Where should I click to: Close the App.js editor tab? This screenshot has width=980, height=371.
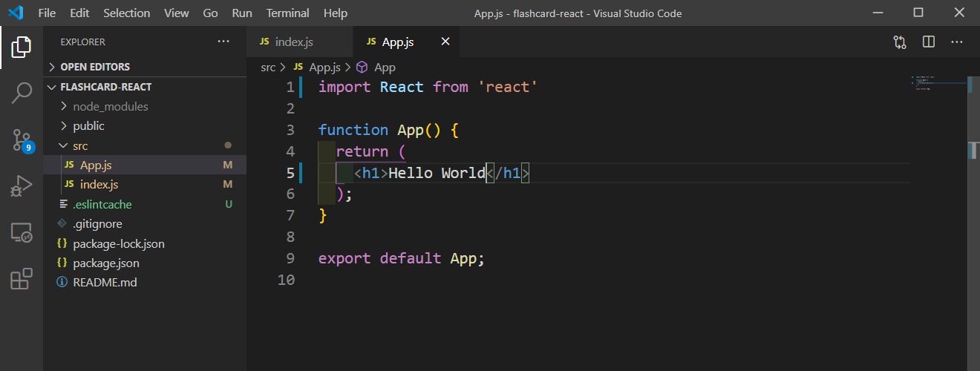point(445,42)
